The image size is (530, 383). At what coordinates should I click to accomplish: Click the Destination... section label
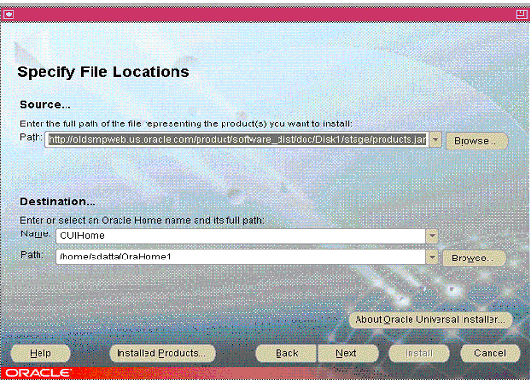[x=57, y=201]
